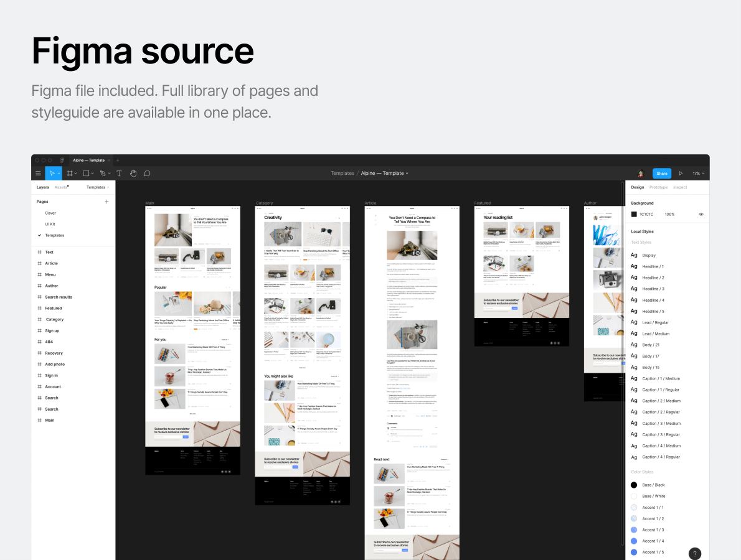Click Templates in the top breadcrumb
This screenshot has height=560, width=741.
pos(342,173)
